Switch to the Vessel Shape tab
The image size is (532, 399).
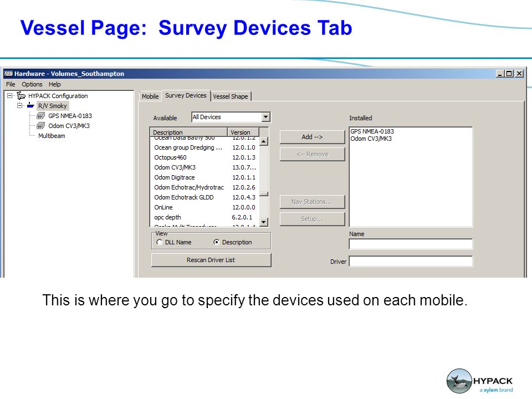(x=231, y=96)
